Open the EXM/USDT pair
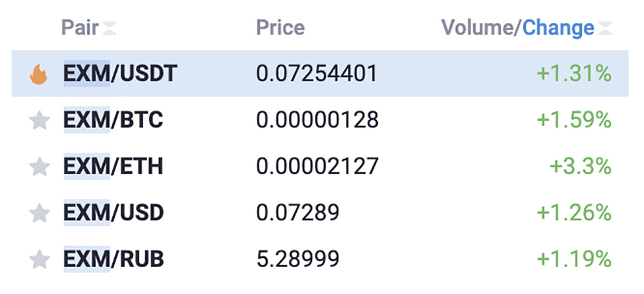 tap(320, 73)
